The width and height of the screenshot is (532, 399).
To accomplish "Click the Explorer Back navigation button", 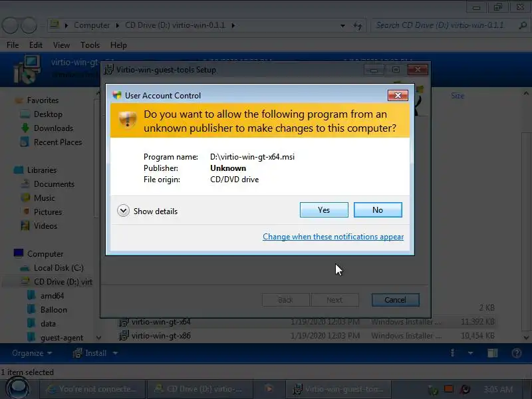I will [x=10, y=25].
